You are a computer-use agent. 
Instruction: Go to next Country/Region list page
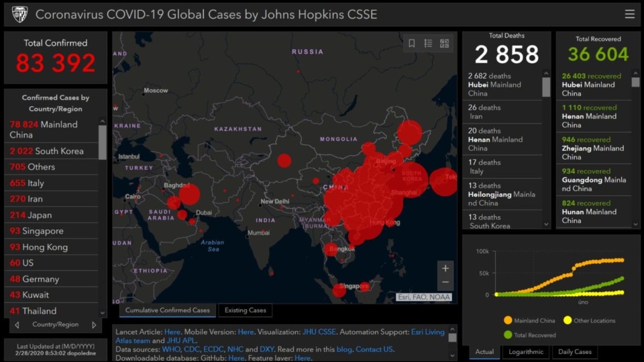coord(94,324)
